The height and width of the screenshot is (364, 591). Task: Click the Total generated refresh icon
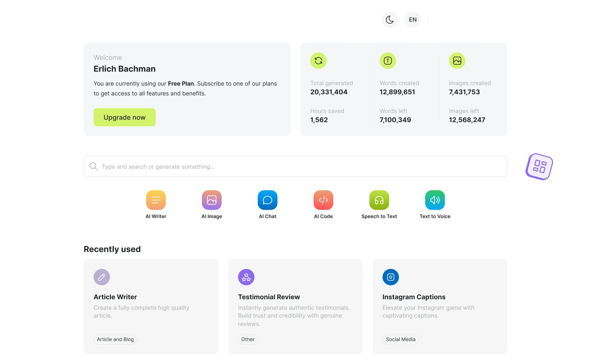pyautogui.click(x=318, y=61)
